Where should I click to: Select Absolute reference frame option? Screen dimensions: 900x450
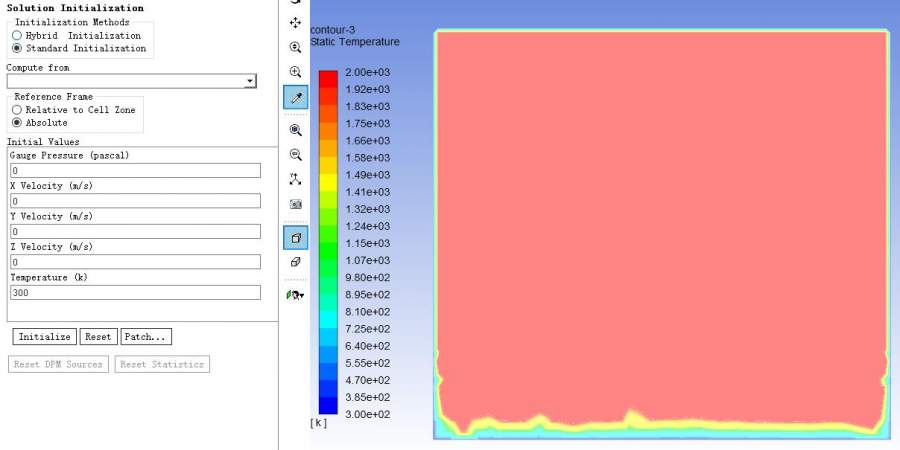coord(17,123)
